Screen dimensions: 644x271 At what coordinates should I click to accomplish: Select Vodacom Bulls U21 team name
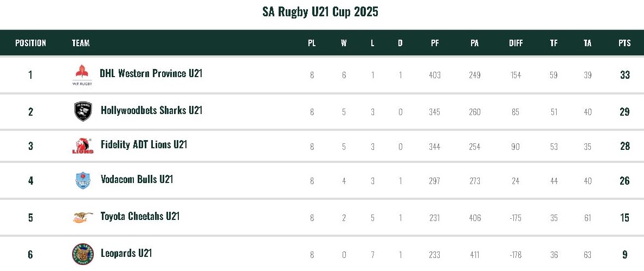(x=137, y=179)
